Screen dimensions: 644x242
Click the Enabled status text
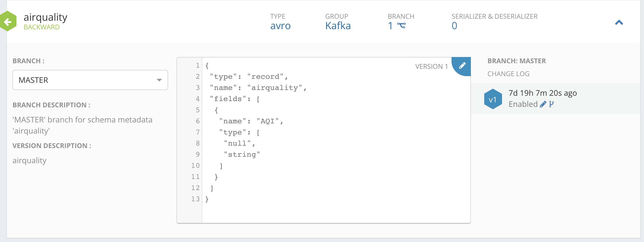(523, 104)
